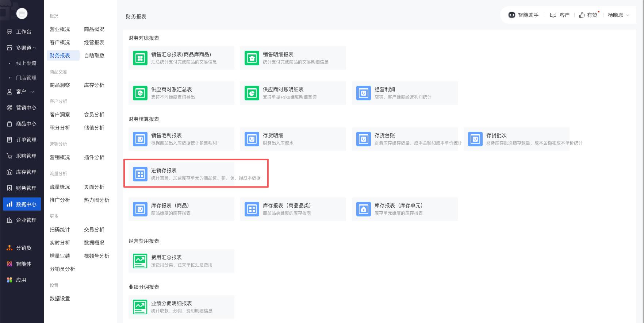
Task: Click the store avatar logo at top-left
Action: pyautogui.click(x=22, y=14)
